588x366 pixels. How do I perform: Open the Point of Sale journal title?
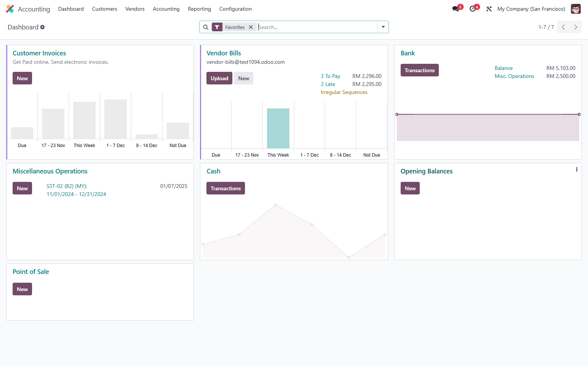31,272
